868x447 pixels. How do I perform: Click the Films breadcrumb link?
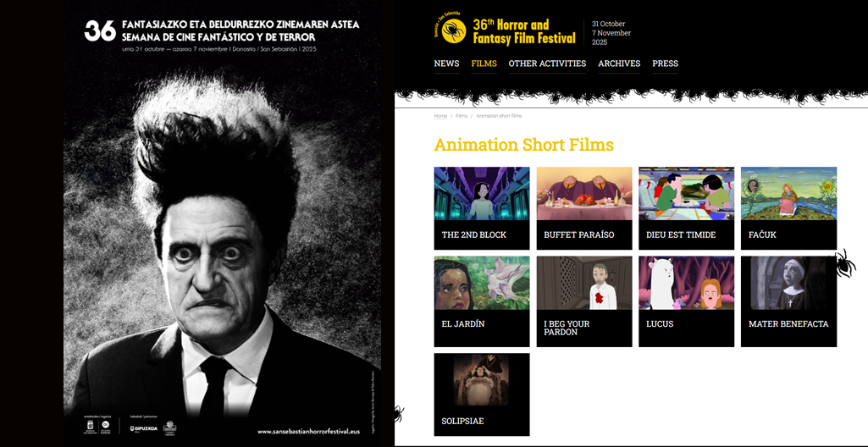(x=462, y=116)
